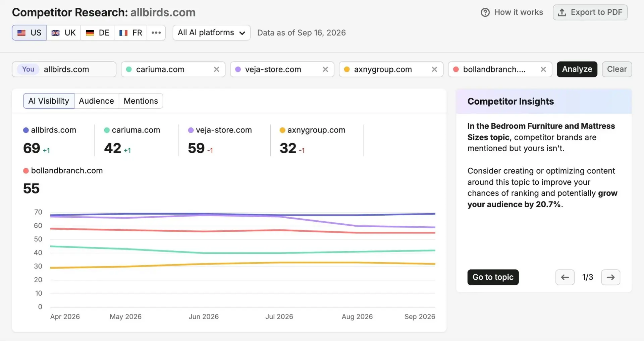Go to previous insight with the left arrow

tap(565, 277)
